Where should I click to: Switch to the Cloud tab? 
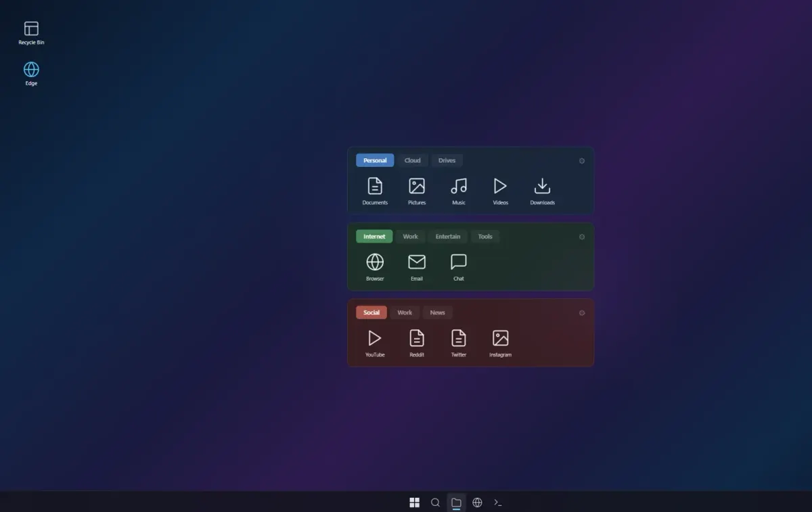coord(413,160)
